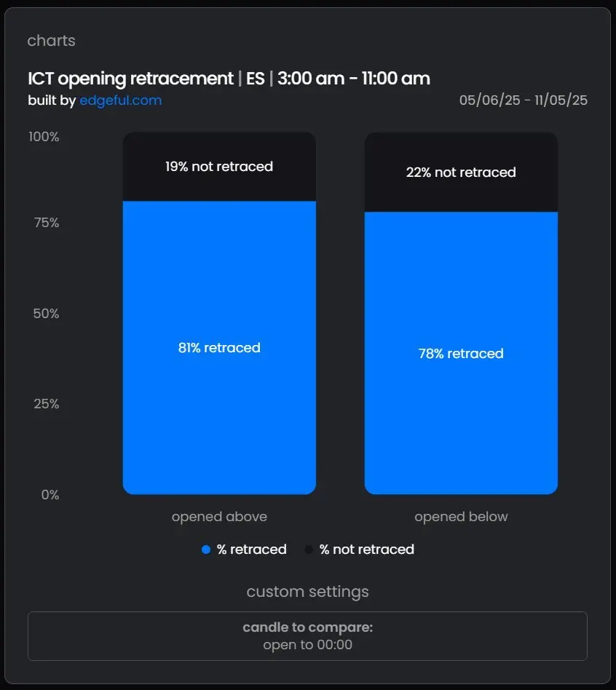The width and height of the screenshot is (616, 690).
Task: Open the edgeful.com link
Action: click(x=120, y=100)
